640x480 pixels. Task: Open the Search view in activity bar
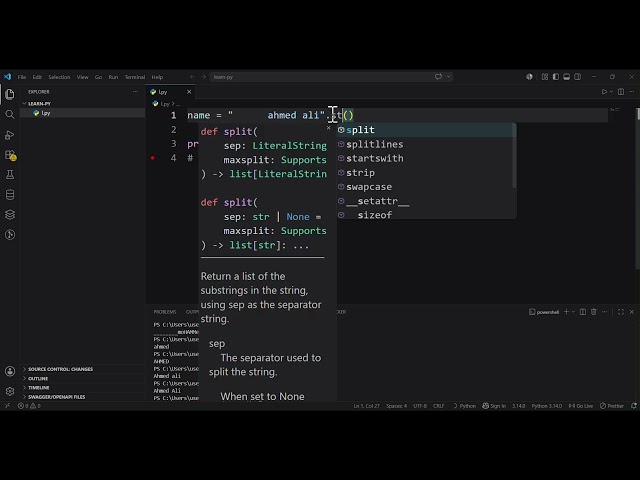click(10, 115)
